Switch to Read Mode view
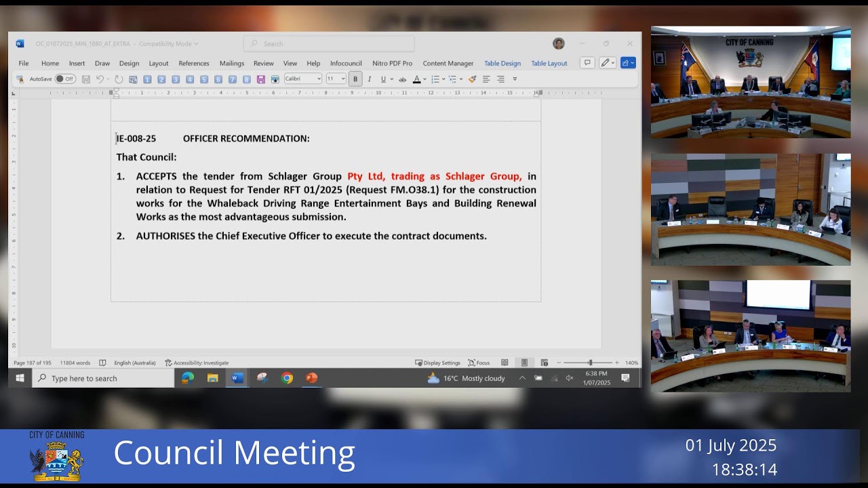 (505, 363)
